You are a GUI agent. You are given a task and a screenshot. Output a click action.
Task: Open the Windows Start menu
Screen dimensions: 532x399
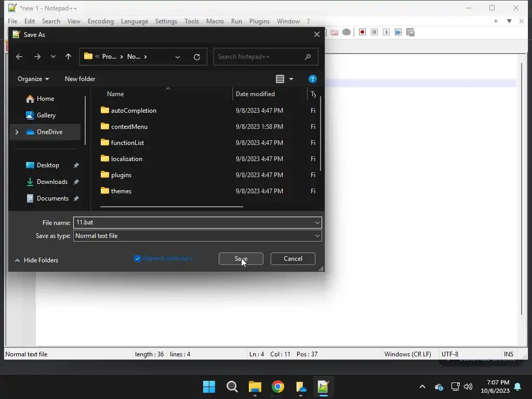click(x=209, y=387)
